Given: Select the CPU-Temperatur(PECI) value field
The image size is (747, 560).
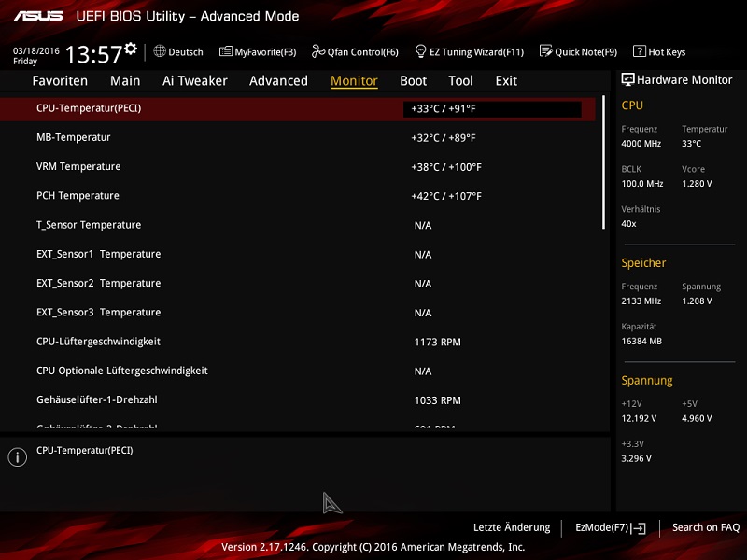Looking at the screenshot, I should click(492, 109).
